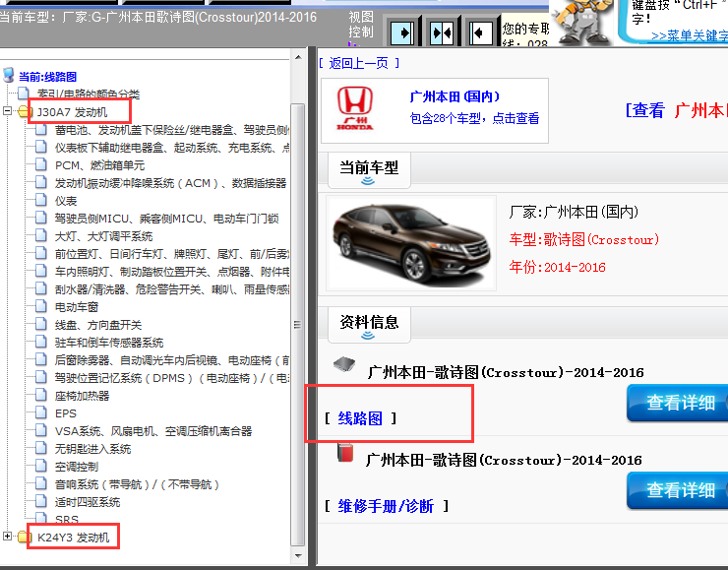Click the 查看 广州本 link at right
The height and width of the screenshot is (570, 728).
pyautogui.click(x=677, y=110)
